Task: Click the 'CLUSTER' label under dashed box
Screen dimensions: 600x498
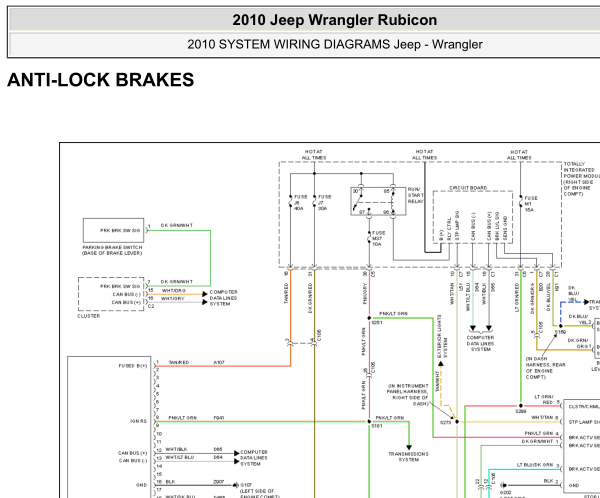Action: pyautogui.click(x=88, y=316)
